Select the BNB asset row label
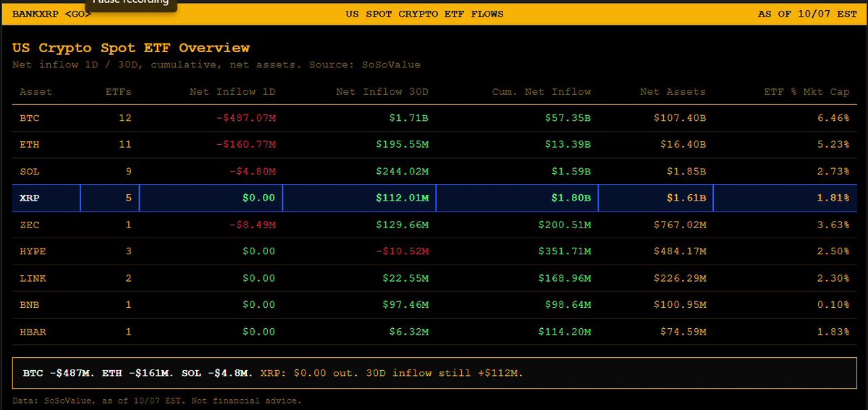Viewport: 868px width, 410px height. 30,304
